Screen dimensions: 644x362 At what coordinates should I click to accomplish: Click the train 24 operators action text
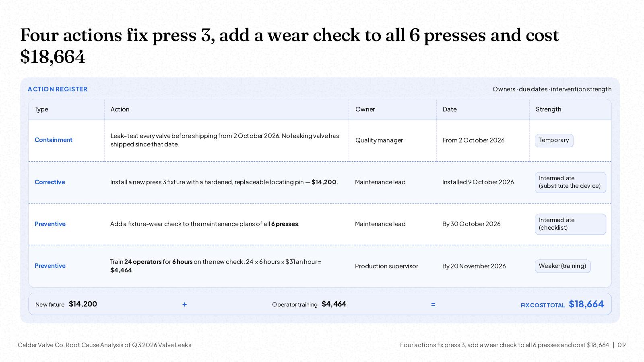(216, 266)
